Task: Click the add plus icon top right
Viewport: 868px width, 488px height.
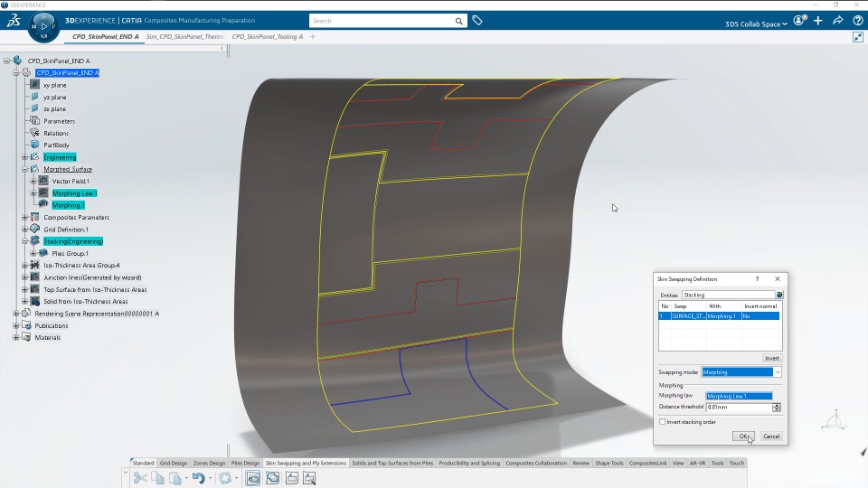Action: pyautogui.click(x=818, y=21)
